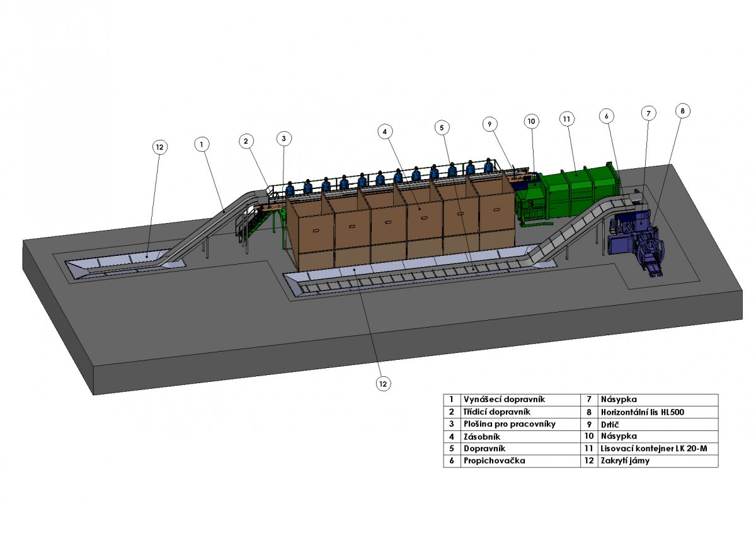Click legend text "Vynášecí dopravník"

tap(504, 400)
